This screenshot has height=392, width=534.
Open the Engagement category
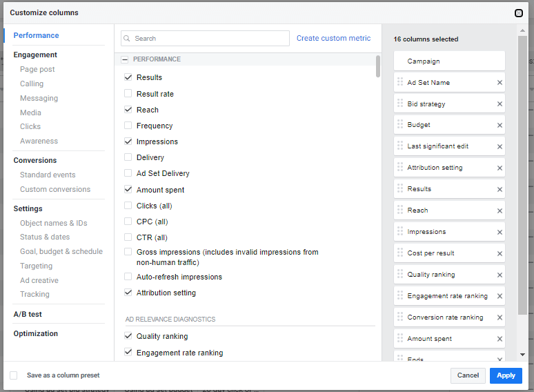click(35, 55)
